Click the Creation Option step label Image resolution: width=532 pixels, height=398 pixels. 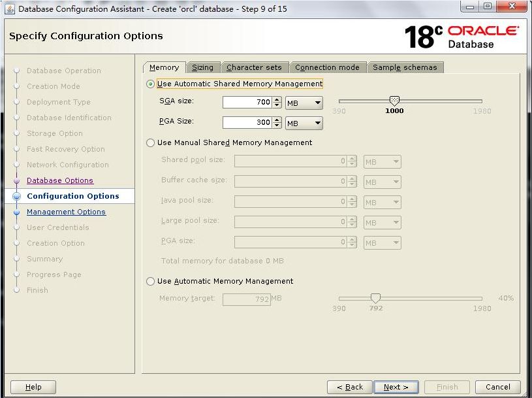pos(55,243)
